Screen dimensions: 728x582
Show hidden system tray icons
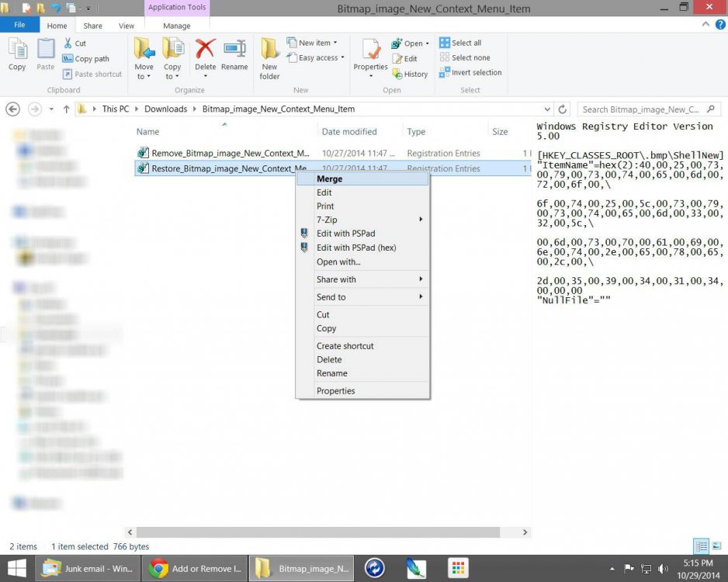coord(612,569)
